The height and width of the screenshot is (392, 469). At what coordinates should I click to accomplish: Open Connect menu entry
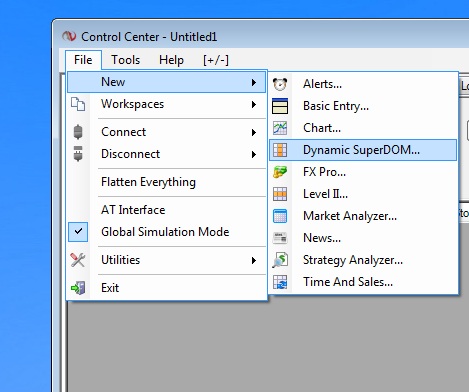click(167, 132)
